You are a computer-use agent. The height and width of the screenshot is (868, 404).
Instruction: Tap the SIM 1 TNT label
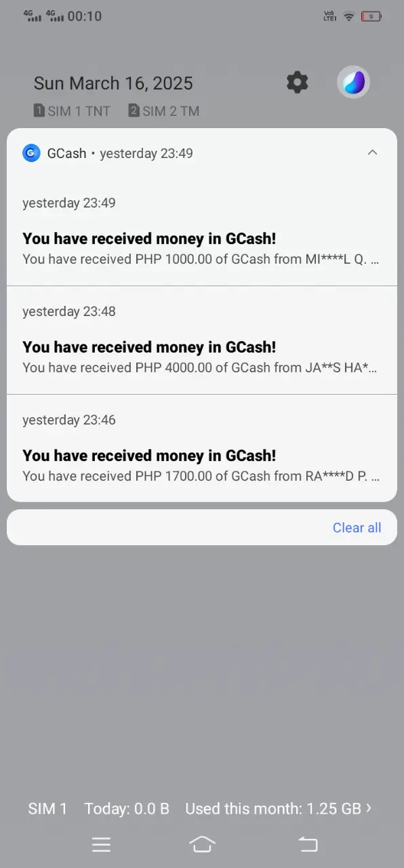(x=72, y=111)
